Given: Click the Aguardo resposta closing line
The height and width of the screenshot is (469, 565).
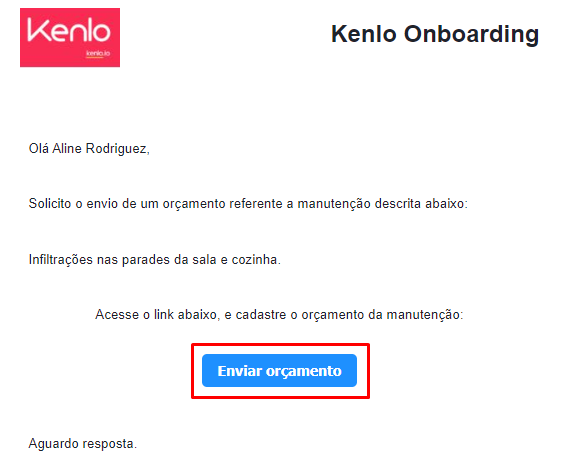Looking at the screenshot, I should pyautogui.click(x=83, y=443).
